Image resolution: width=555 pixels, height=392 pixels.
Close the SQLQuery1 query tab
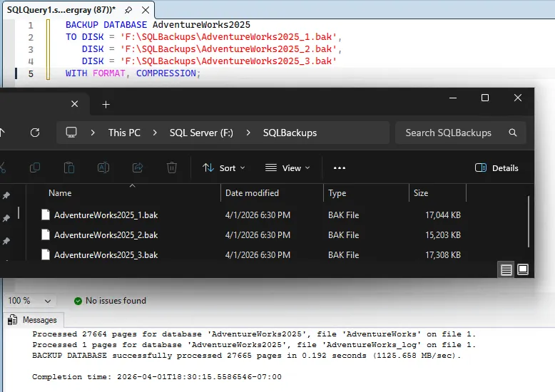[146, 10]
